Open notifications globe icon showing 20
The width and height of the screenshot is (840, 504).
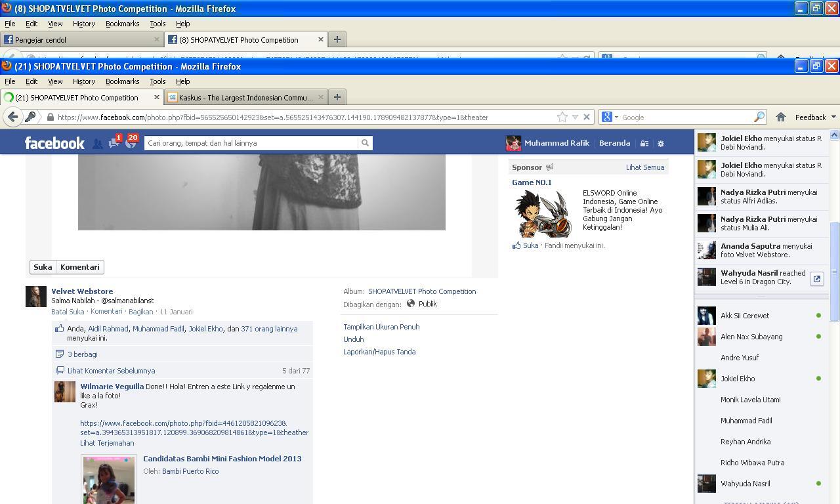[131, 142]
